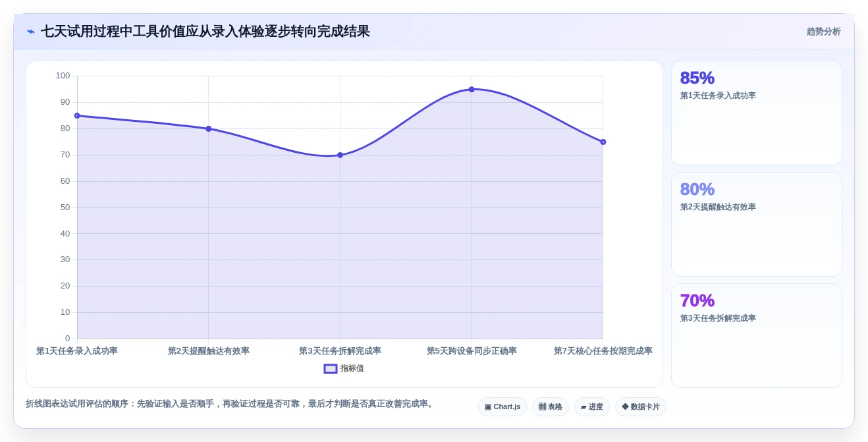Click the lightning icon beside the title
The height and width of the screenshot is (442, 868).
pyautogui.click(x=31, y=32)
